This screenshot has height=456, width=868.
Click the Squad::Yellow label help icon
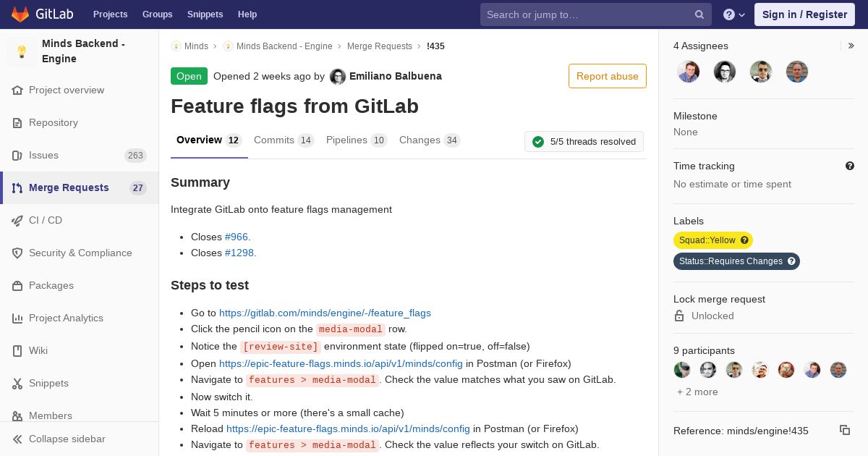744,240
